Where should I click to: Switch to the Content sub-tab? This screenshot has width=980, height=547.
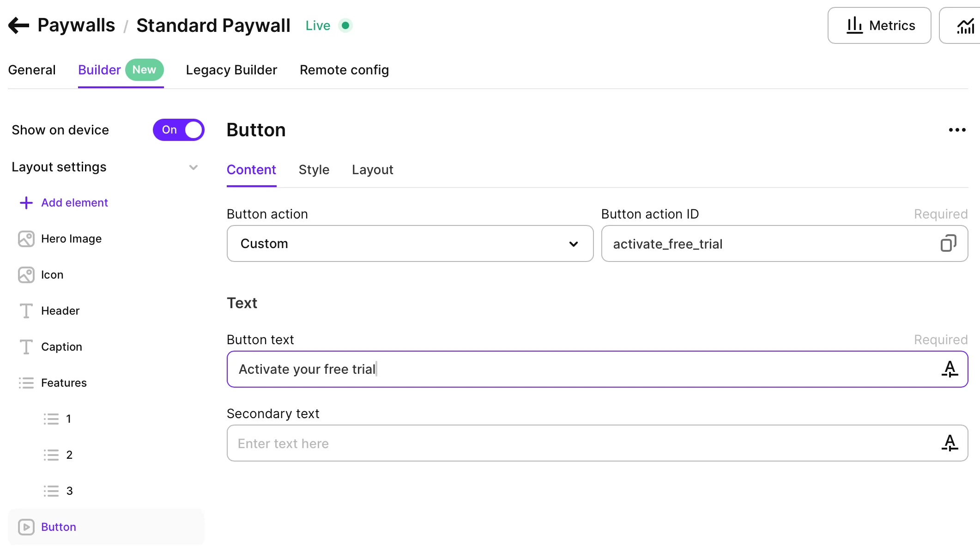click(251, 170)
